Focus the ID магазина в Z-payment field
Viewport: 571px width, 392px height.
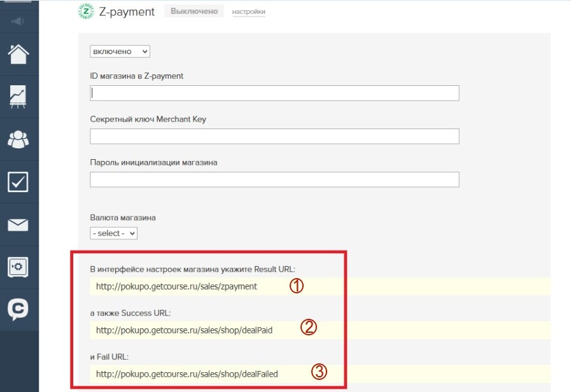(274, 93)
